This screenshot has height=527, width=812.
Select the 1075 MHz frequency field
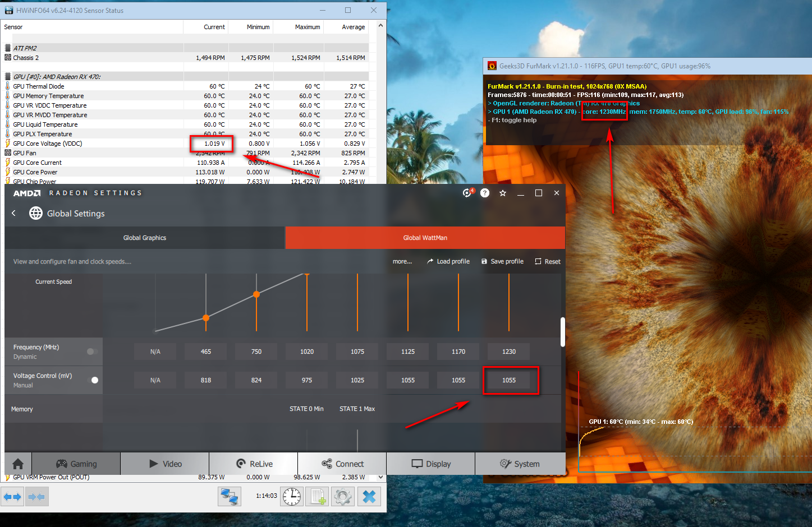[357, 352]
